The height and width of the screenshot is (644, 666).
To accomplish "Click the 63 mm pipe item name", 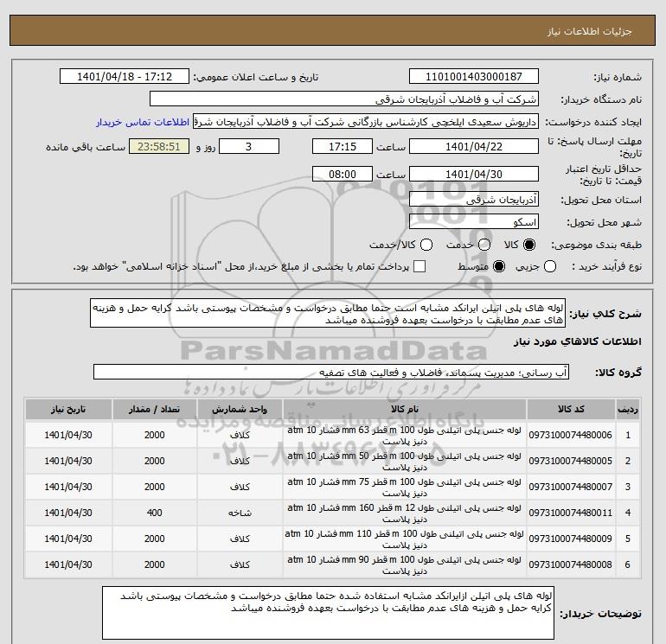I will [405, 436].
